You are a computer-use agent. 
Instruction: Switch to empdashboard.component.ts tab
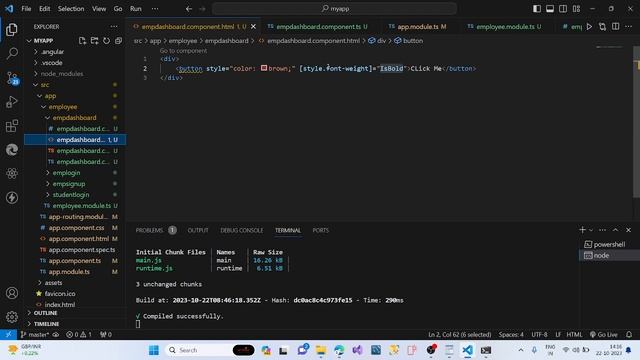point(319,27)
